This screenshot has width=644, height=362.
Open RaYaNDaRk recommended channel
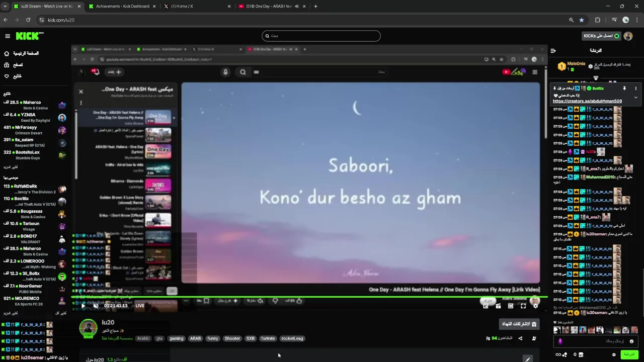34,189
